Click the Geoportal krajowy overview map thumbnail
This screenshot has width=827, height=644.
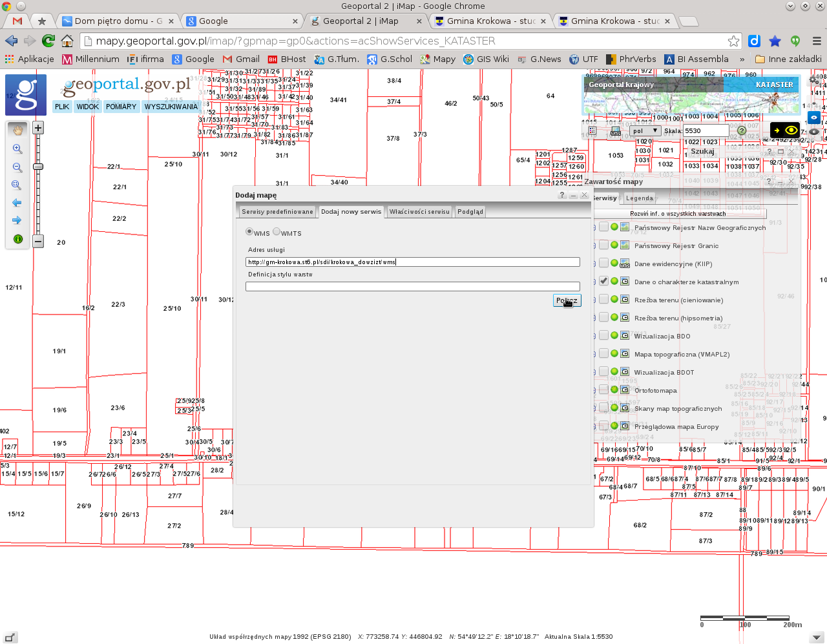point(691,96)
